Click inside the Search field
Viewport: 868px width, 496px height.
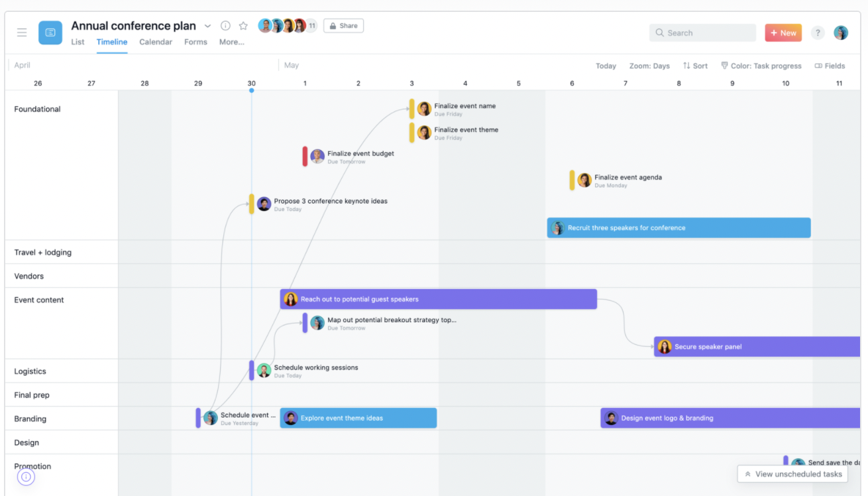[702, 32]
